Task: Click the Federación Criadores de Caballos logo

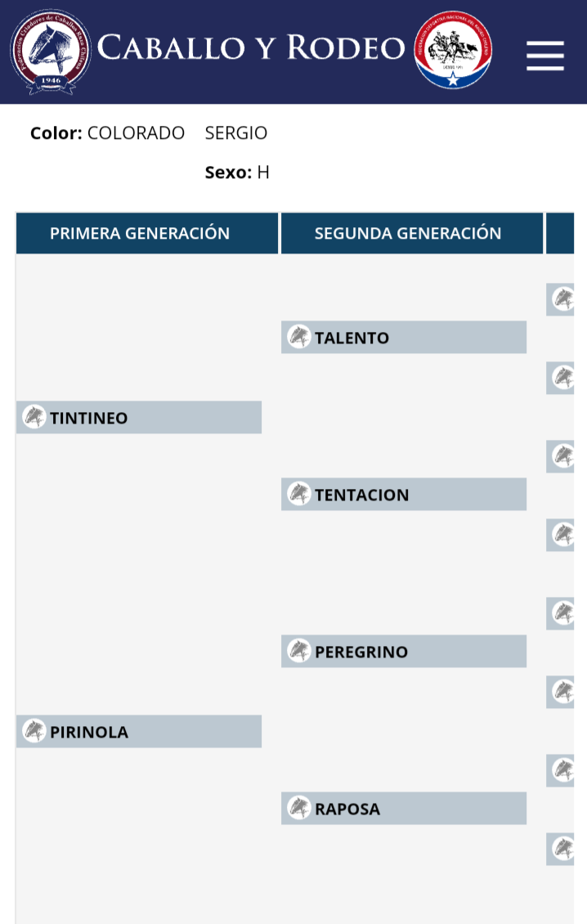Action: [51, 52]
